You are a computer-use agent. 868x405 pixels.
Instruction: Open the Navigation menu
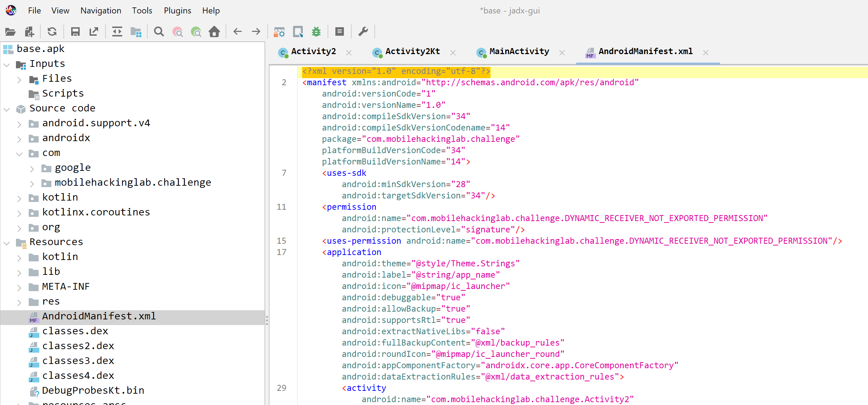(x=101, y=11)
